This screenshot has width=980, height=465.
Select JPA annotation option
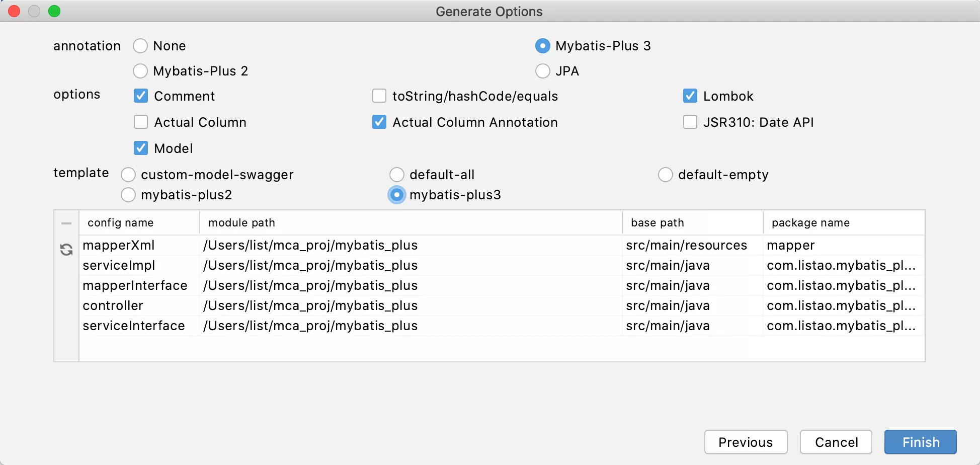click(542, 71)
